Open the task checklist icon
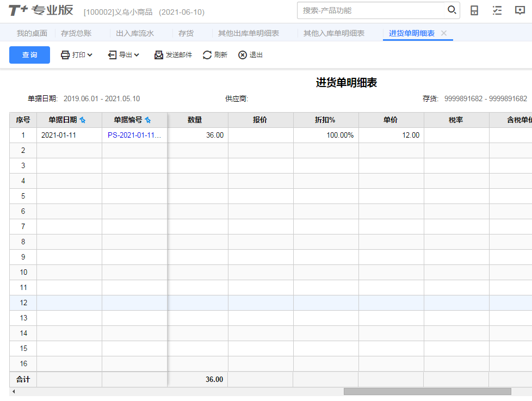This screenshot has height=401, width=532. (497, 10)
